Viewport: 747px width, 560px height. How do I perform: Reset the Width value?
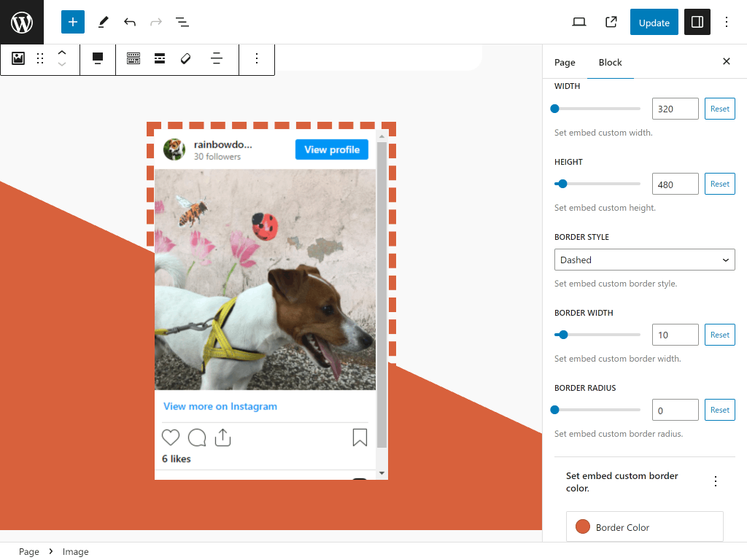(719, 109)
